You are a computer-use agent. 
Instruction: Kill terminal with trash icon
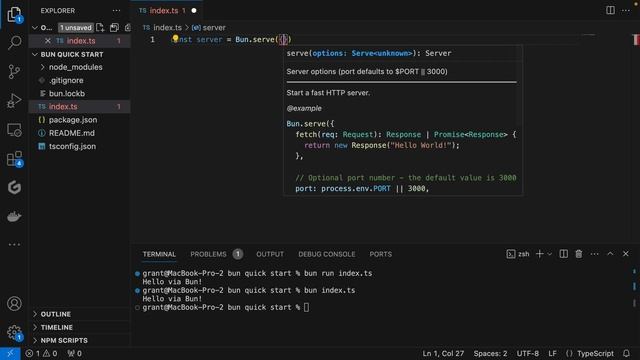[579, 254]
